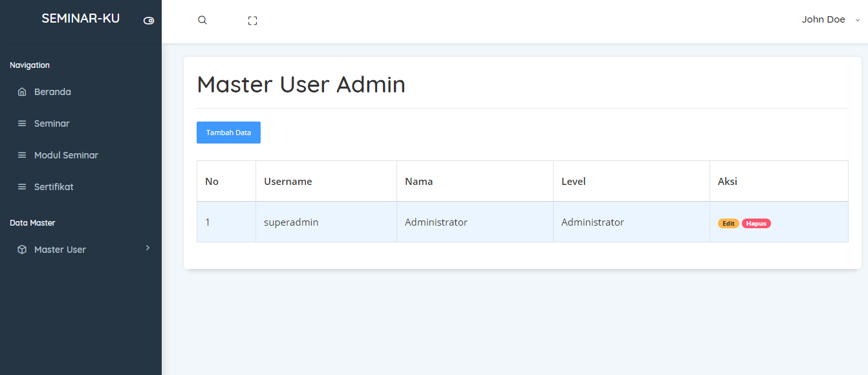Viewport: 868px width, 375px height.
Task: Select the Master User cube icon
Action: [x=21, y=250]
